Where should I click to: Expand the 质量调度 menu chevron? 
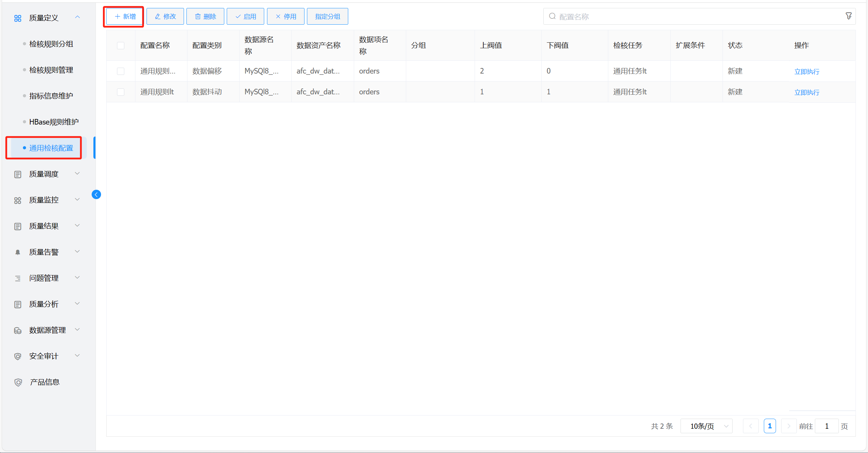[77, 173]
